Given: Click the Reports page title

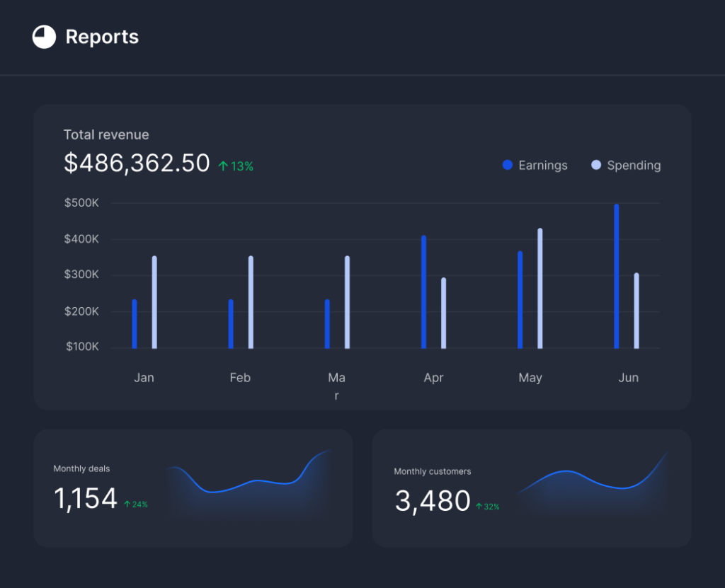Looking at the screenshot, I should tap(102, 37).
